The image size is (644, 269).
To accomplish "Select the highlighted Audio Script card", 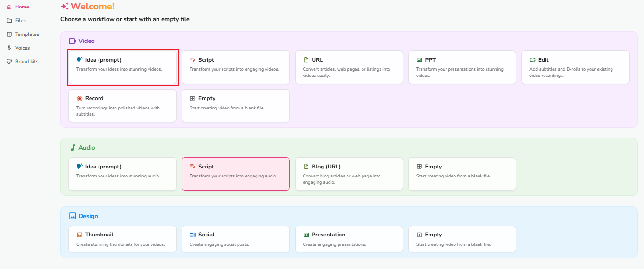I will pyautogui.click(x=235, y=174).
